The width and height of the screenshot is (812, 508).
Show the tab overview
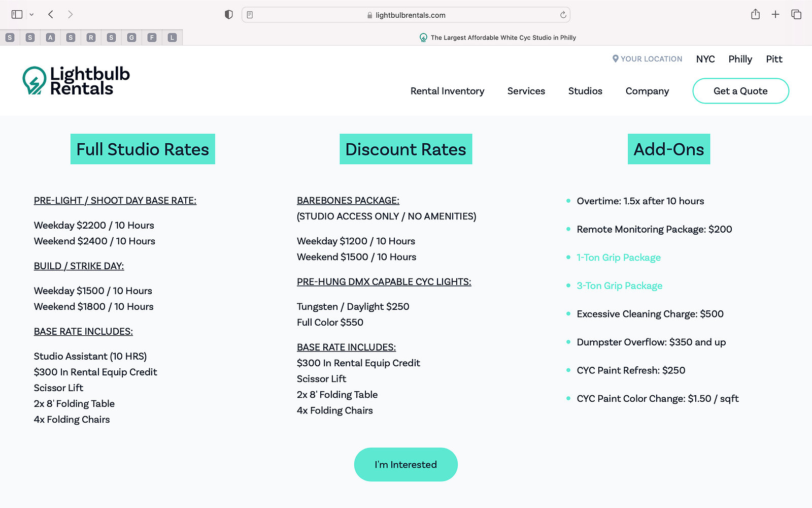click(x=796, y=14)
